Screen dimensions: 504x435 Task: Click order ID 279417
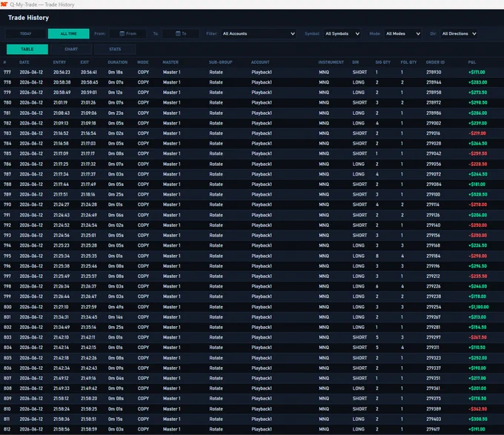point(433,429)
